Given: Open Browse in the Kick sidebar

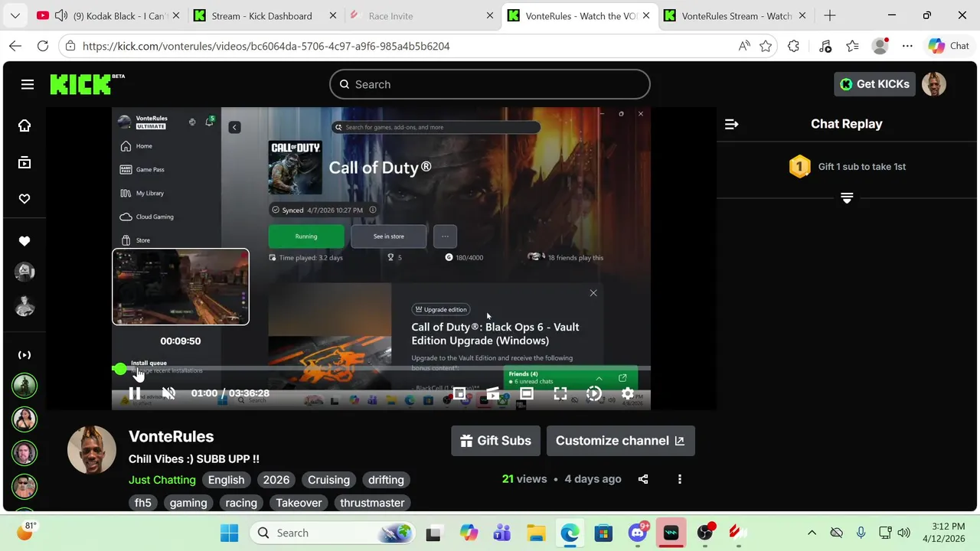Looking at the screenshot, I should [x=24, y=162].
